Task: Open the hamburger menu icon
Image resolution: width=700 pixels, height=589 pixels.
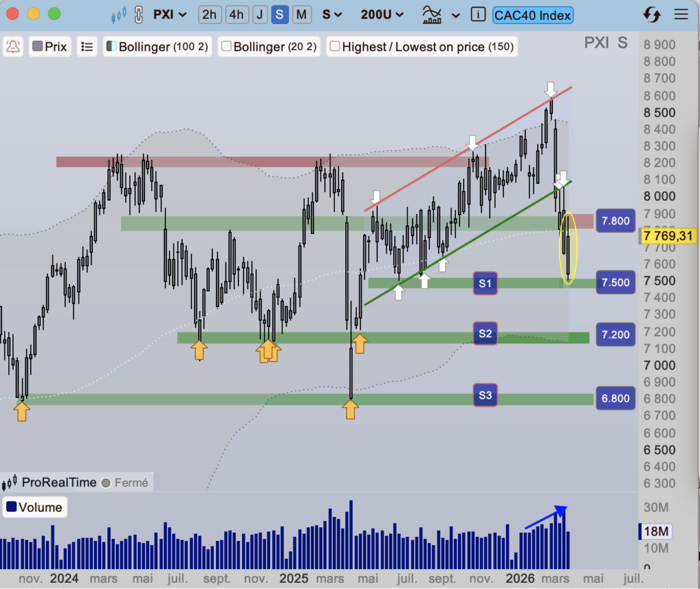Action: coord(681,14)
